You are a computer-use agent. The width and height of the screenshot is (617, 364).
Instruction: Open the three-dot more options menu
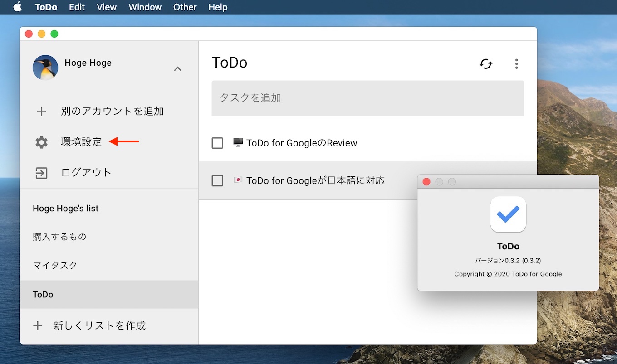(516, 64)
